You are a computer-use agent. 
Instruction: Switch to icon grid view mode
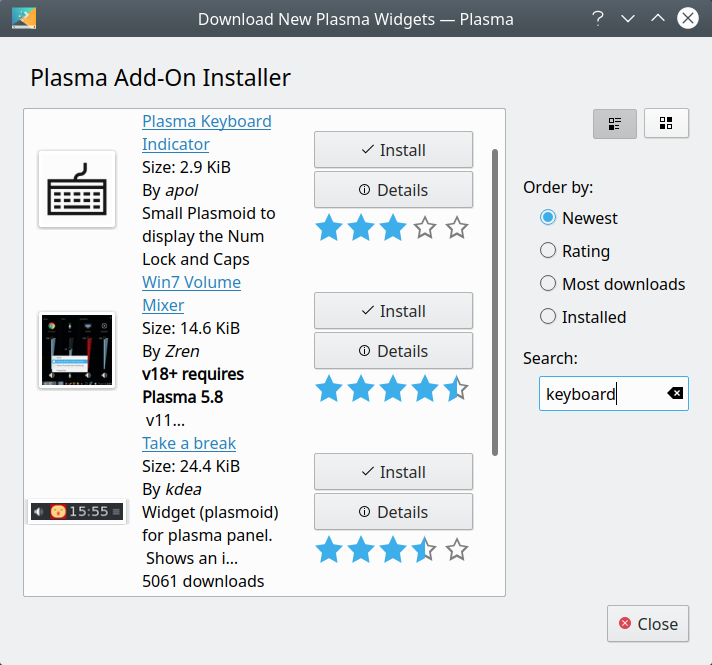coord(666,123)
